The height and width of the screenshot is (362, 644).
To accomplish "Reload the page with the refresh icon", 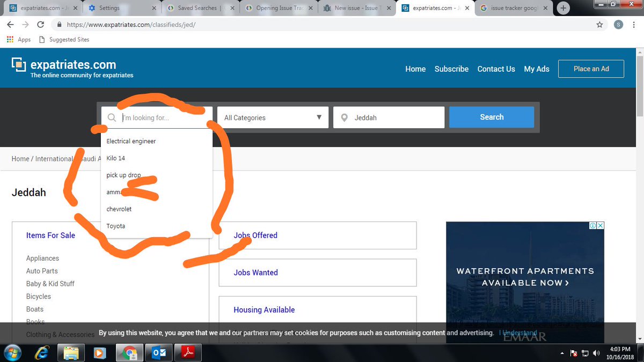I will (x=41, y=25).
